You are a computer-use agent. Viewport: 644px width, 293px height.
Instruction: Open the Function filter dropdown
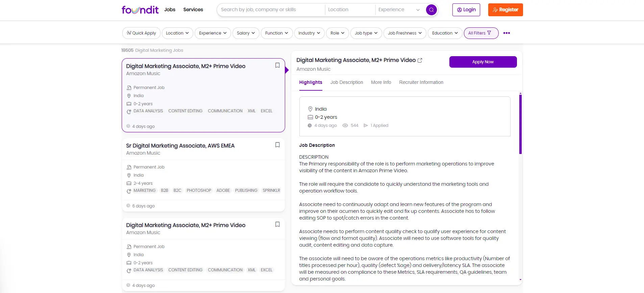(x=277, y=33)
